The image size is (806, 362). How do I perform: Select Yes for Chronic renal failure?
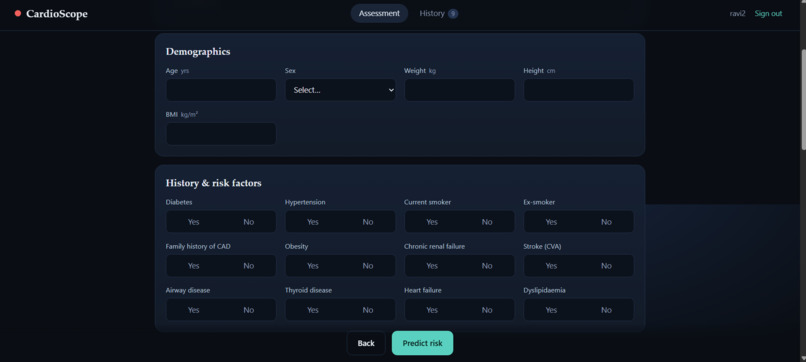[432, 266]
